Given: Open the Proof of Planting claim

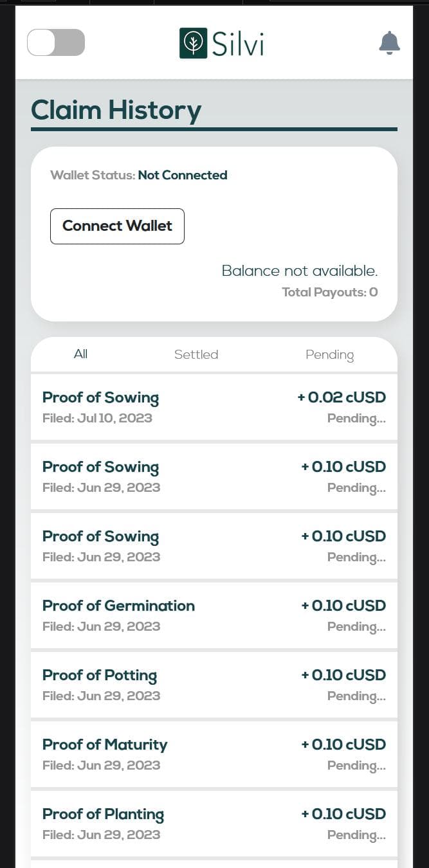Looking at the screenshot, I should click(x=103, y=814).
